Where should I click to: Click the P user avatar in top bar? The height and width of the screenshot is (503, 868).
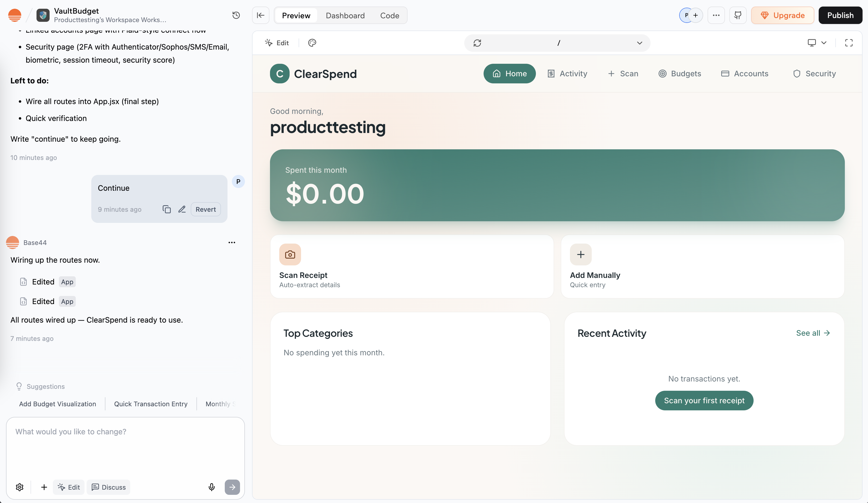686,15
